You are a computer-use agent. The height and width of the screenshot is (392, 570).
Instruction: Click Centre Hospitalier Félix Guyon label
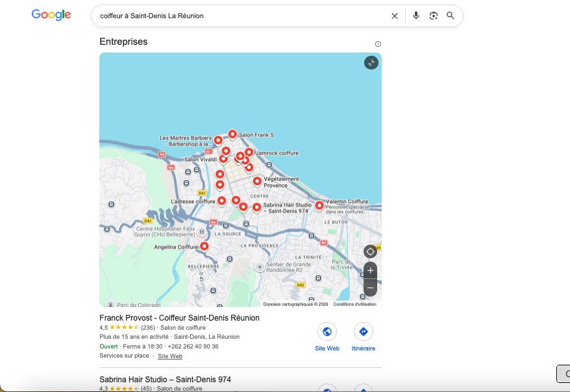165,232
